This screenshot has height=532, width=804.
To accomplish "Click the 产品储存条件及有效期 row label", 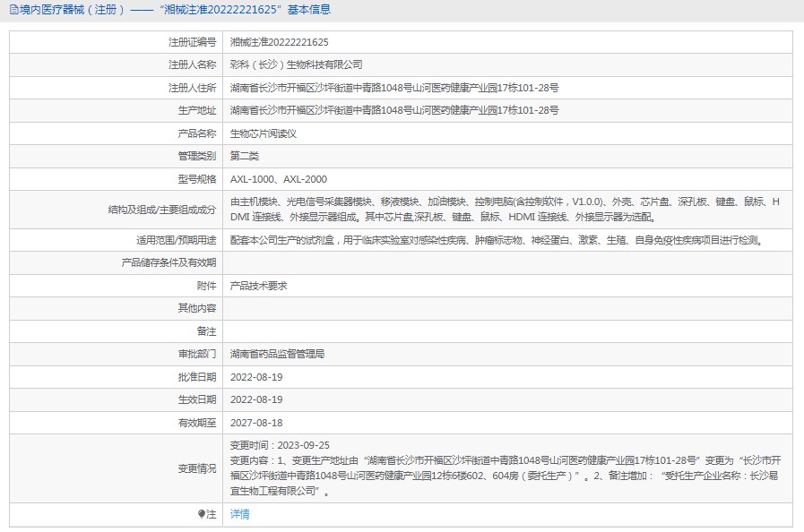I will pyautogui.click(x=169, y=263).
